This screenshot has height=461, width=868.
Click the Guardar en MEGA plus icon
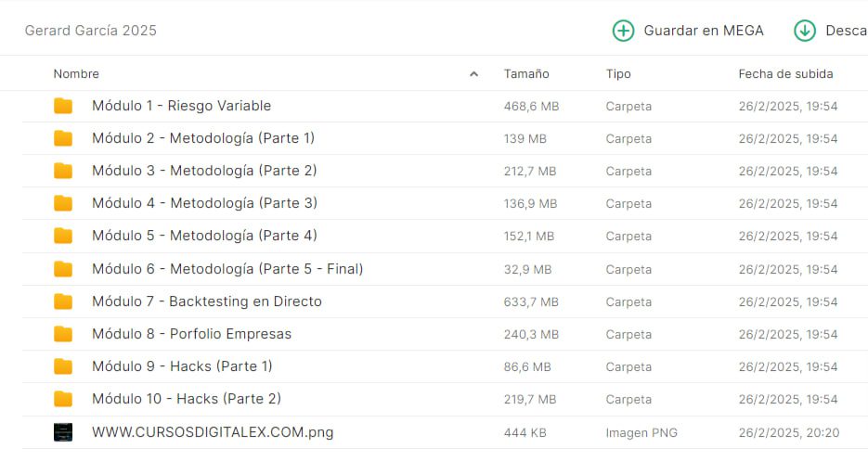point(623,31)
